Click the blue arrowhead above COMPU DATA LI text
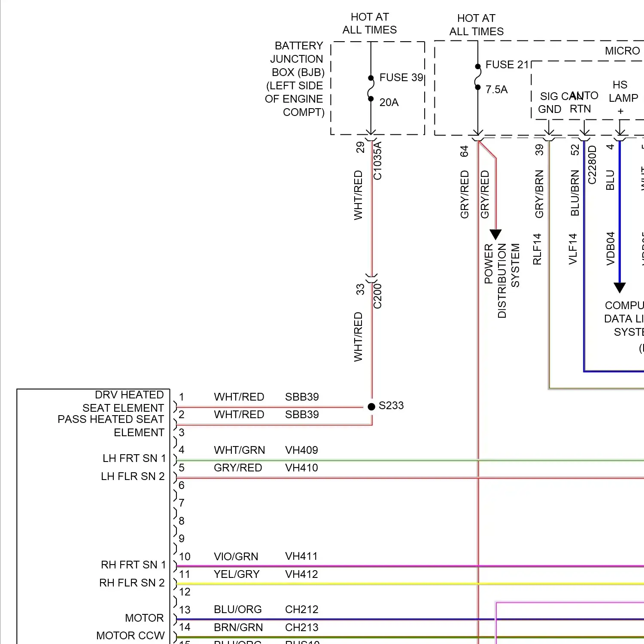Screen dimensions: 644x644 620,288
